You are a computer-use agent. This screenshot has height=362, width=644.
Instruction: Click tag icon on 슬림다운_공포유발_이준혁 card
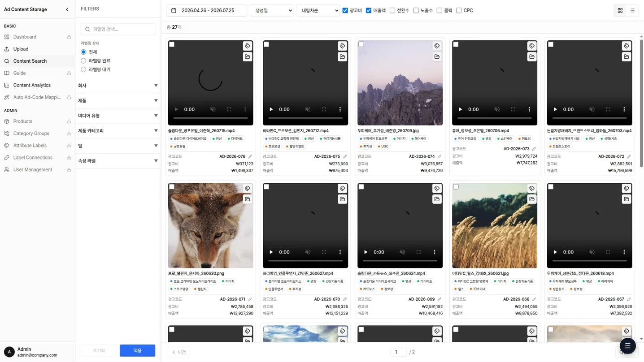click(248, 46)
